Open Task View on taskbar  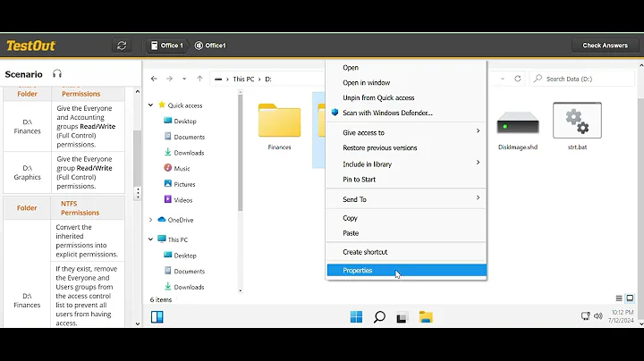(x=402, y=317)
